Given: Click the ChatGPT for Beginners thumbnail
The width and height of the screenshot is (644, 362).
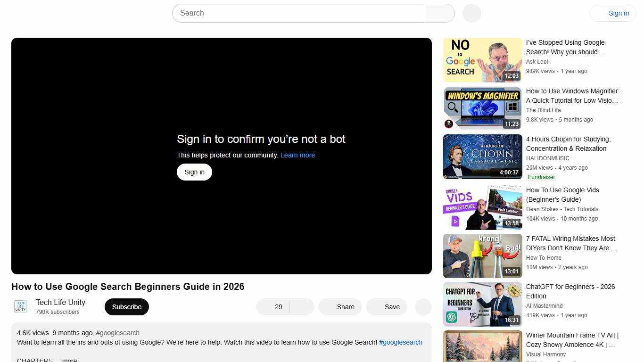Looking at the screenshot, I should pos(482,304).
